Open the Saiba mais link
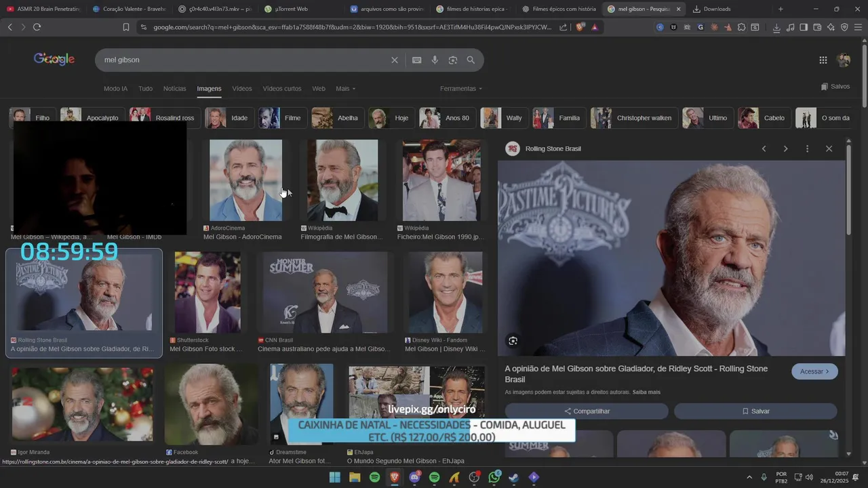 coord(646,392)
